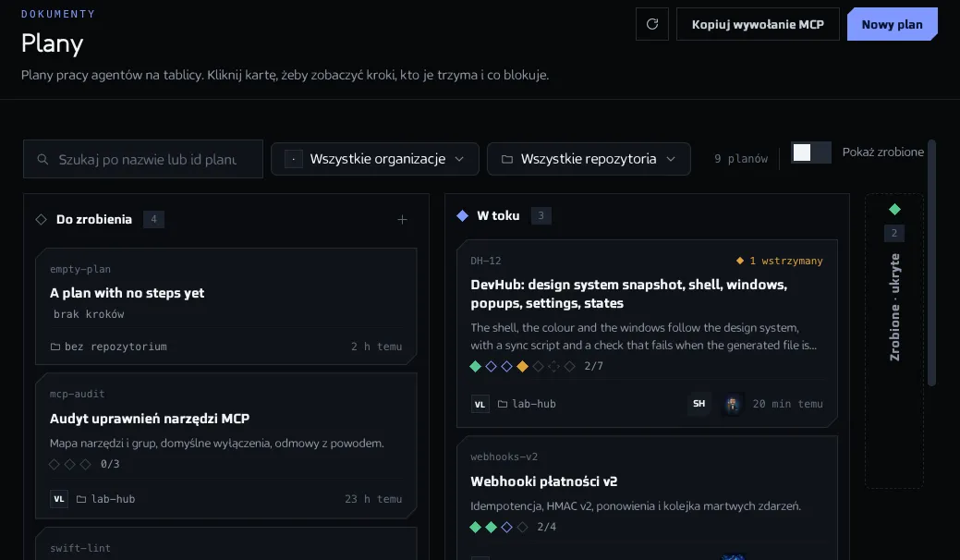960x560 pixels.
Task: Toggle the Pokaż zrobione switch
Action: coord(811,152)
